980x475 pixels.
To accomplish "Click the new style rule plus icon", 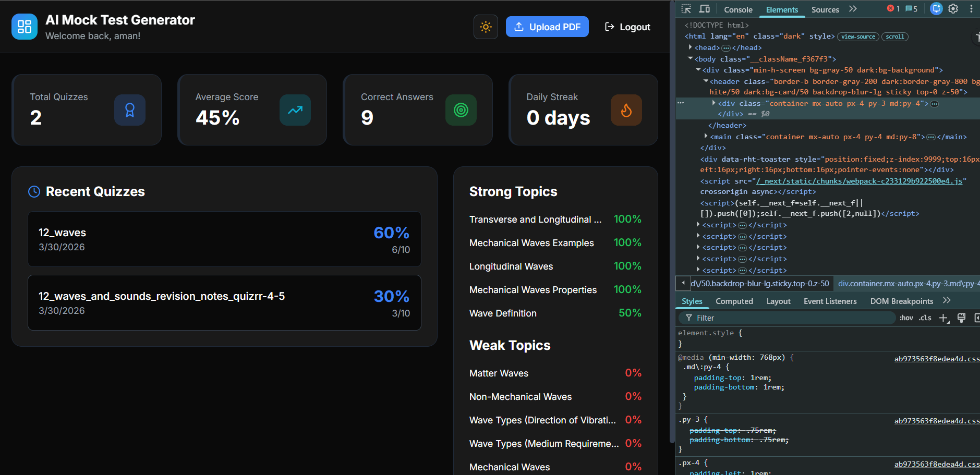I will pyautogui.click(x=943, y=318).
